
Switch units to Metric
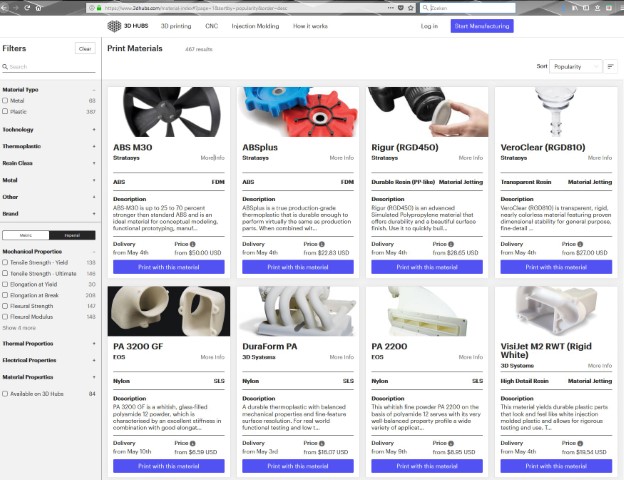click(26, 235)
